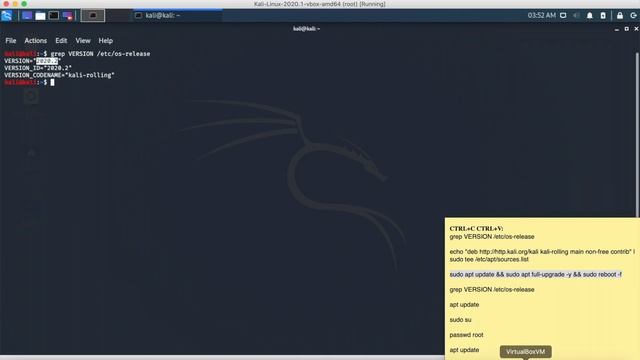Open the Actions menu in the terminal

pyautogui.click(x=36, y=41)
